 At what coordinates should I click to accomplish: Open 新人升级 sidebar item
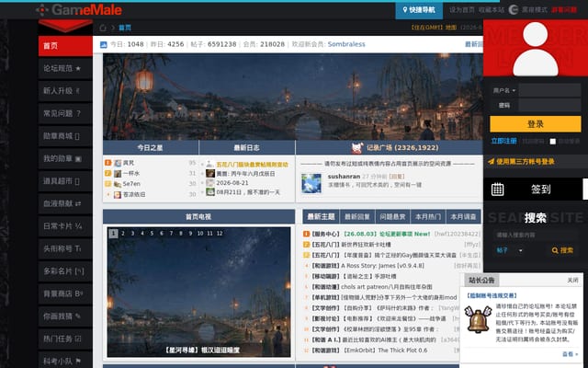pyautogui.click(x=65, y=91)
